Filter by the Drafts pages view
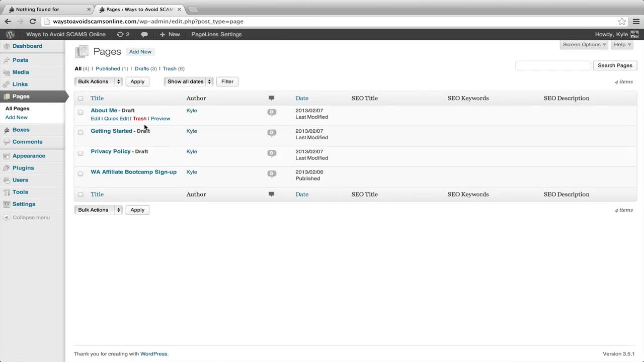This screenshot has height=362, width=644. pyautogui.click(x=141, y=68)
